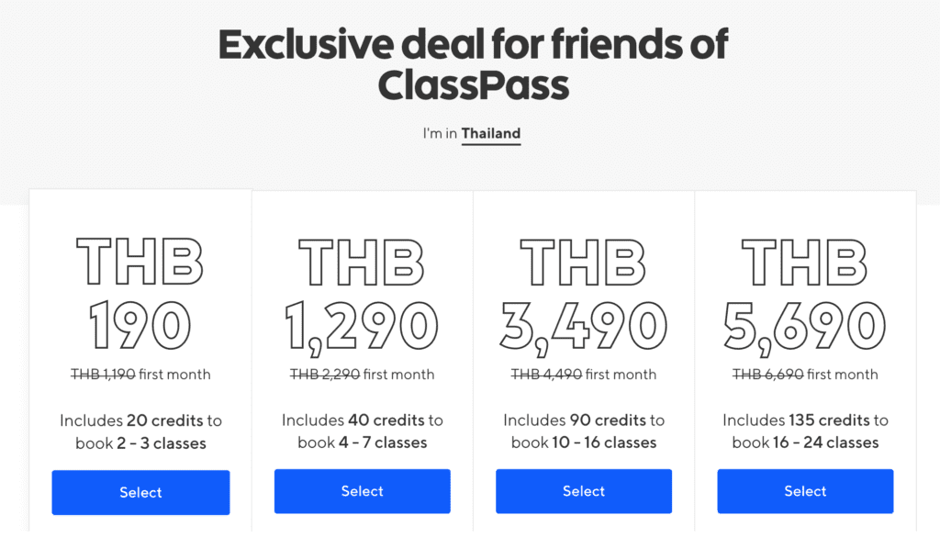Viewport: 940px width, 560px height.
Task: Select the THB 190 plan
Action: point(140,492)
